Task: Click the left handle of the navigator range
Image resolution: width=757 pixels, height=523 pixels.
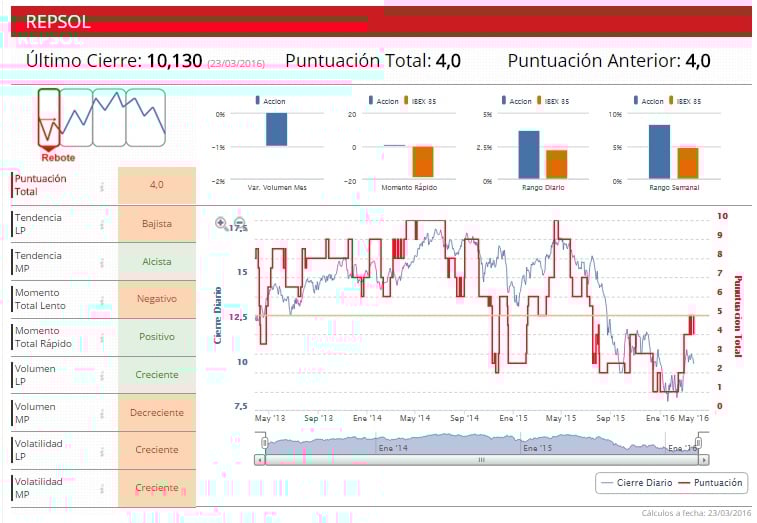Action: [x=265, y=442]
